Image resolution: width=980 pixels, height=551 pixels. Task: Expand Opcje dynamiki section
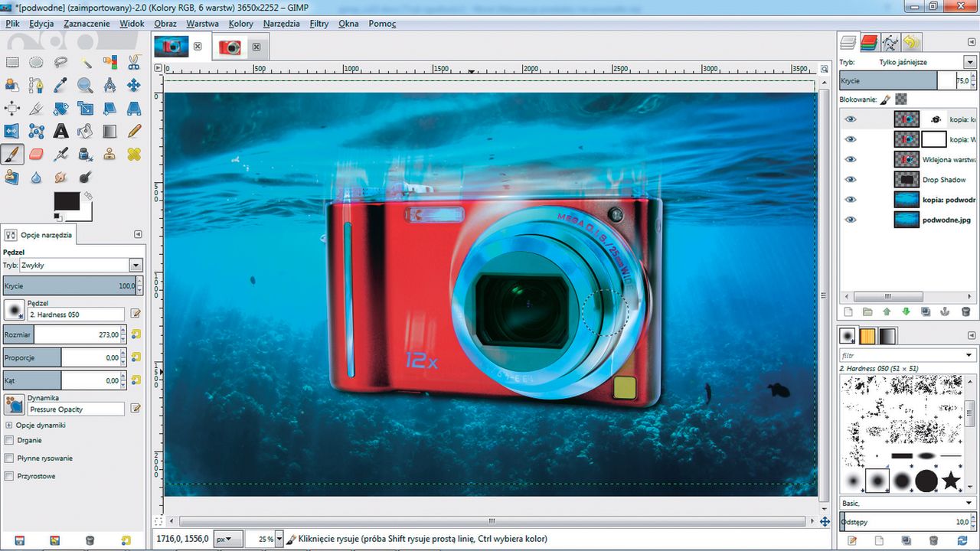point(8,425)
